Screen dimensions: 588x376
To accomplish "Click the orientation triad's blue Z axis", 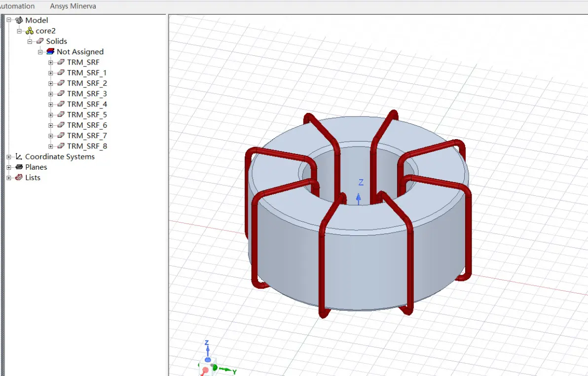I will coord(207,350).
